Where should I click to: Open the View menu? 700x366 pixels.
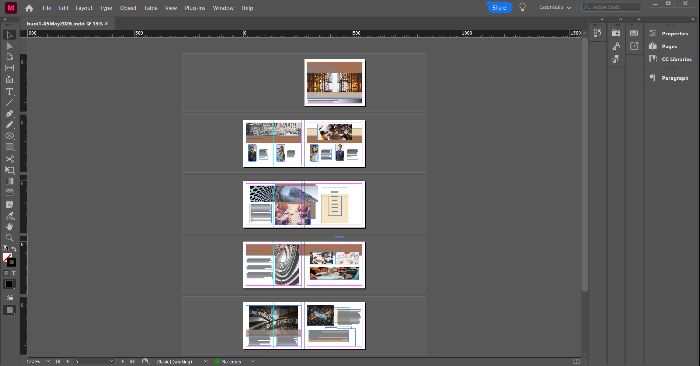(x=171, y=8)
